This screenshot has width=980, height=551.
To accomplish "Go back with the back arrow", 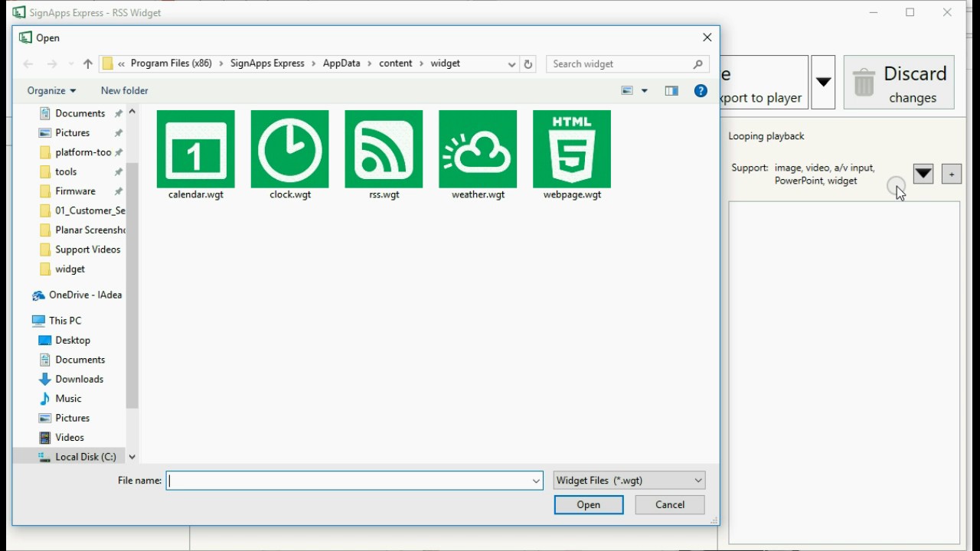I will 28,64.
